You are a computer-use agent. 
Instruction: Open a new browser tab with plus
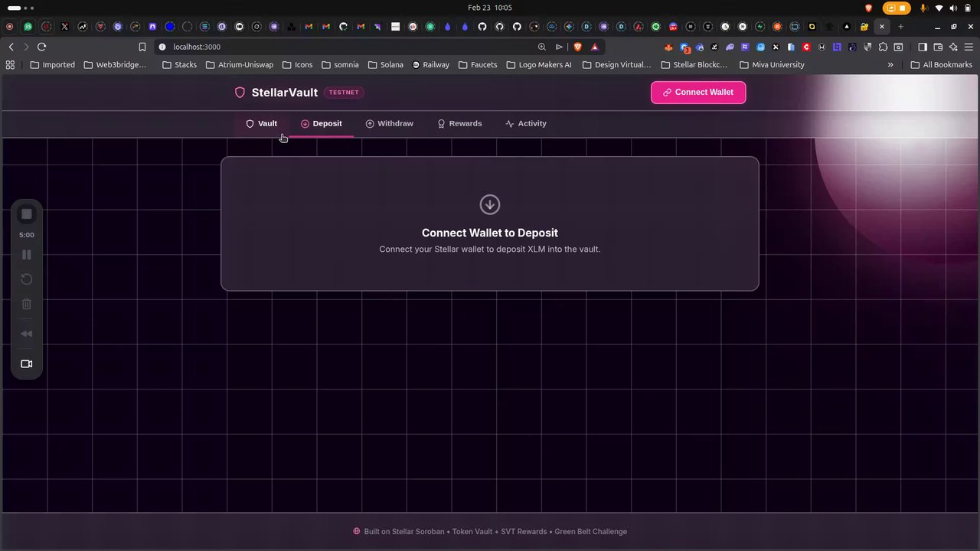click(x=900, y=27)
